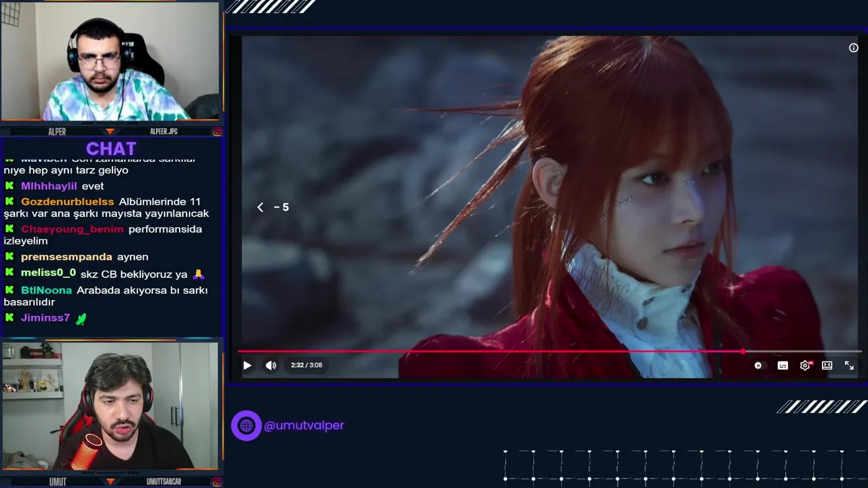Open video info icon at top right

[854, 47]
